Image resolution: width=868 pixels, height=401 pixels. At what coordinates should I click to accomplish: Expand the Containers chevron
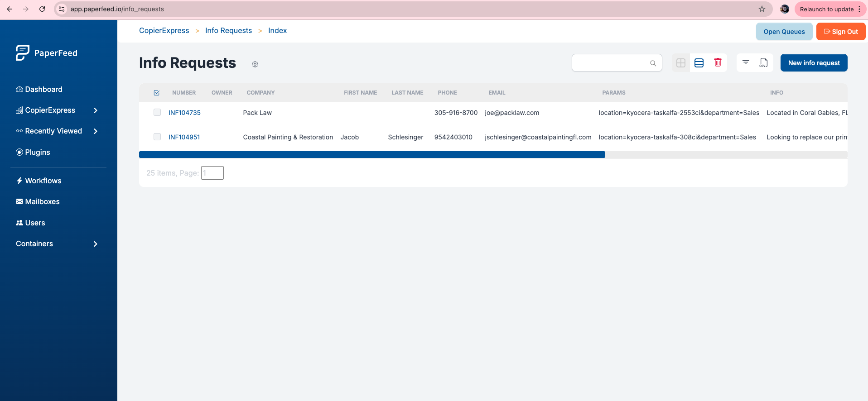click(x=95, y=244)
